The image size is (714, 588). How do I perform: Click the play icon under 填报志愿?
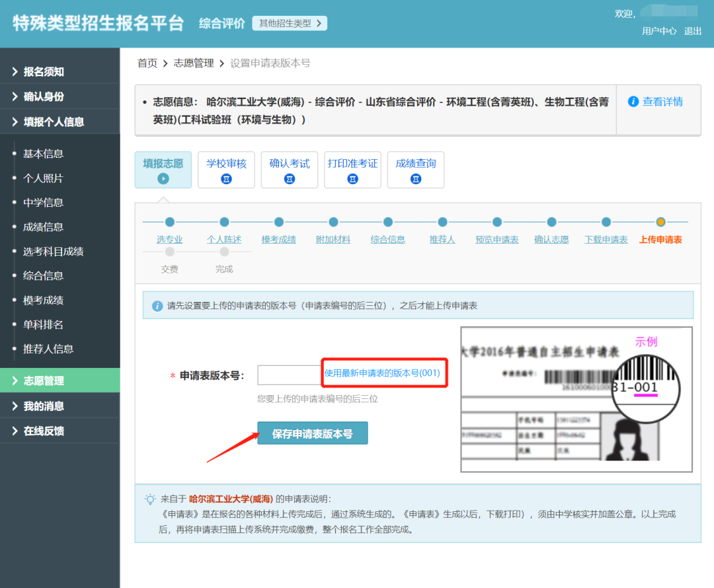tap(163, 179)
